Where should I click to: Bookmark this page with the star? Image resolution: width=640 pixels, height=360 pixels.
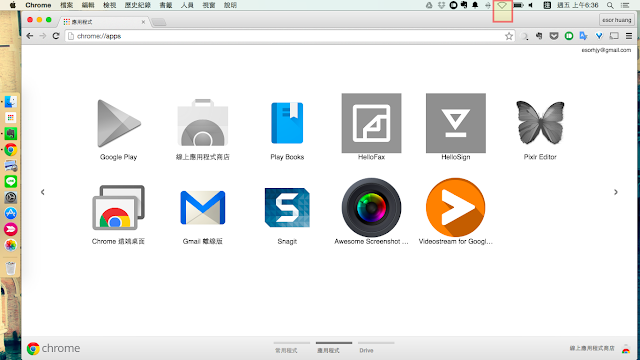509,36
